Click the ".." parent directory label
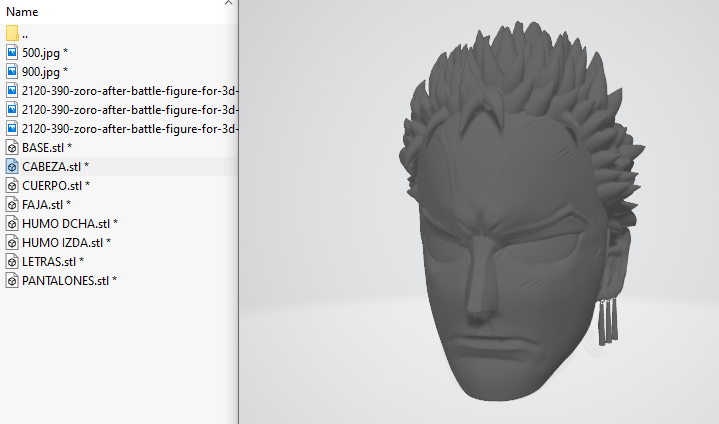This screenshot has height=424, width=719. [x=25, y=36]
